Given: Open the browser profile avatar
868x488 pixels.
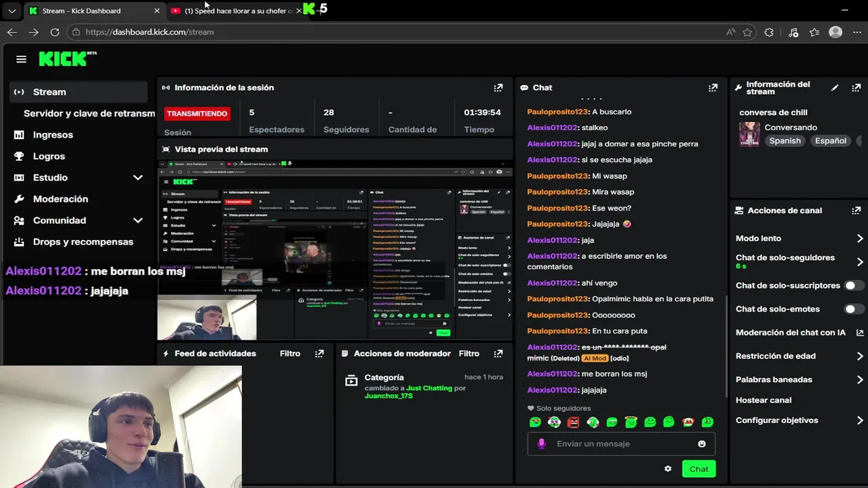Looking at the screenshot, I should click(x=835, y=32).
